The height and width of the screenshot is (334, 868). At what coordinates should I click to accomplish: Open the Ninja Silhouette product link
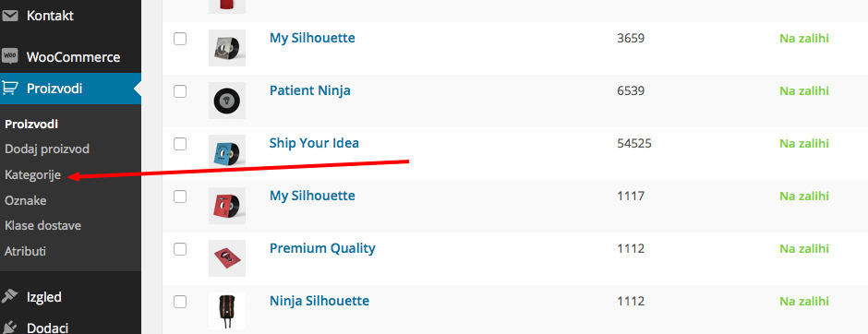pos(319,301)
